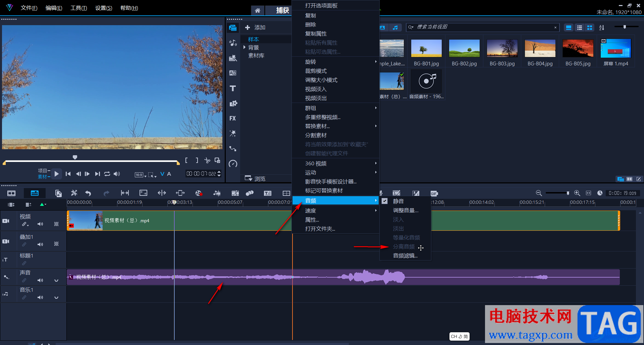Play the preview video

click(57, 174)
